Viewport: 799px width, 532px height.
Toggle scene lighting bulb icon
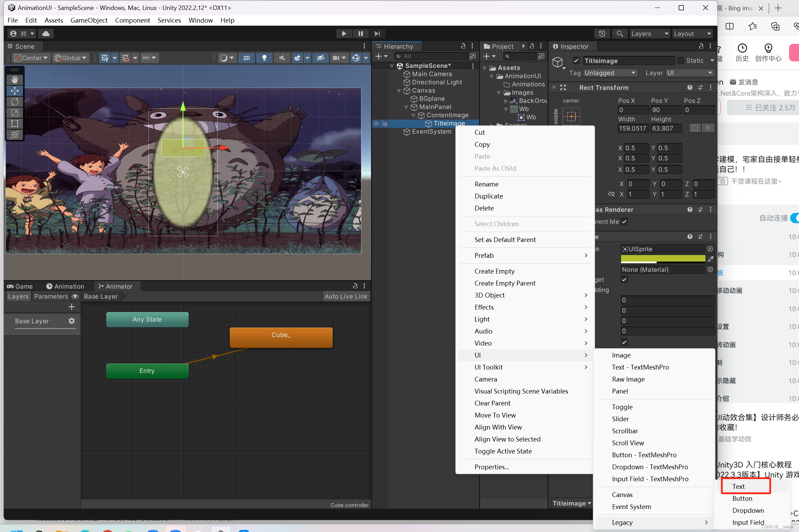click(x=264, y=58)
